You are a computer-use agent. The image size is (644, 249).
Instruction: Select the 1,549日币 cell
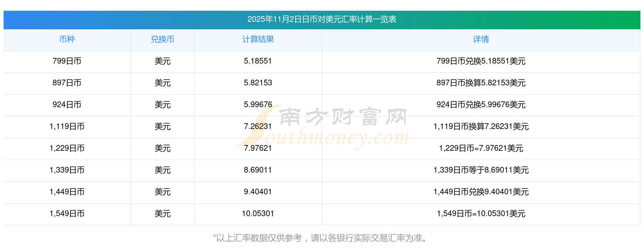[67, 214]
